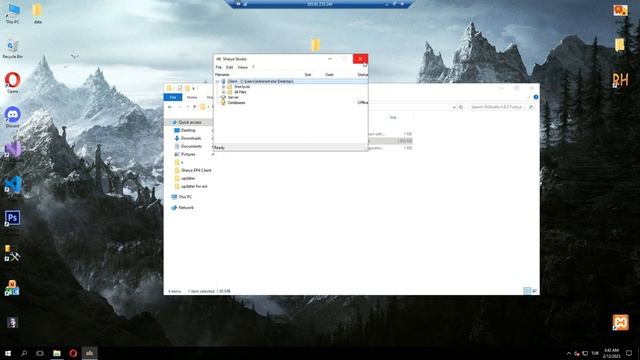
Task: Open the Views menu in Shaiya Studio
Action: [x=242, y=67]
